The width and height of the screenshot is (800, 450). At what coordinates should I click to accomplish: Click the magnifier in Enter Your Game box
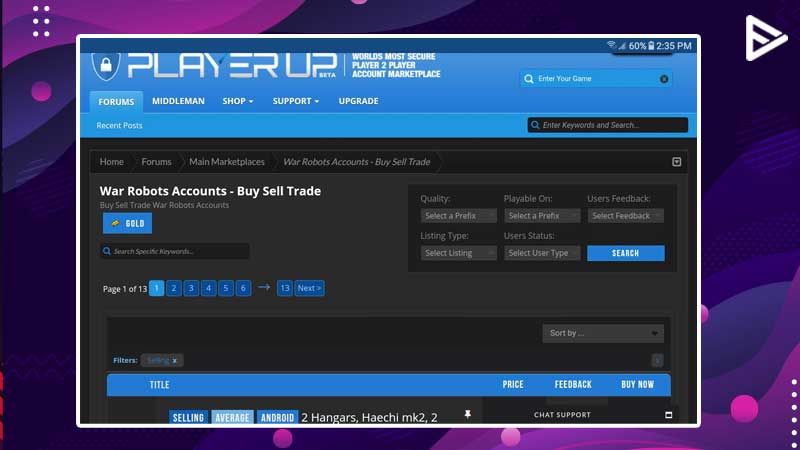529,79
